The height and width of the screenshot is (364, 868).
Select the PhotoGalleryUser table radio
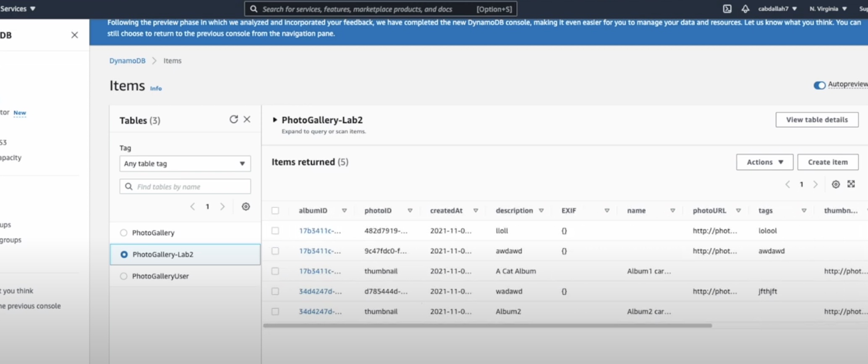pyautogui.click(x=123, y=276)
